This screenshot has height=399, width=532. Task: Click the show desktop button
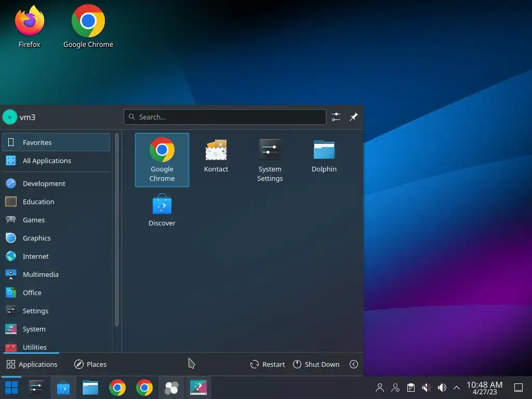518,388
